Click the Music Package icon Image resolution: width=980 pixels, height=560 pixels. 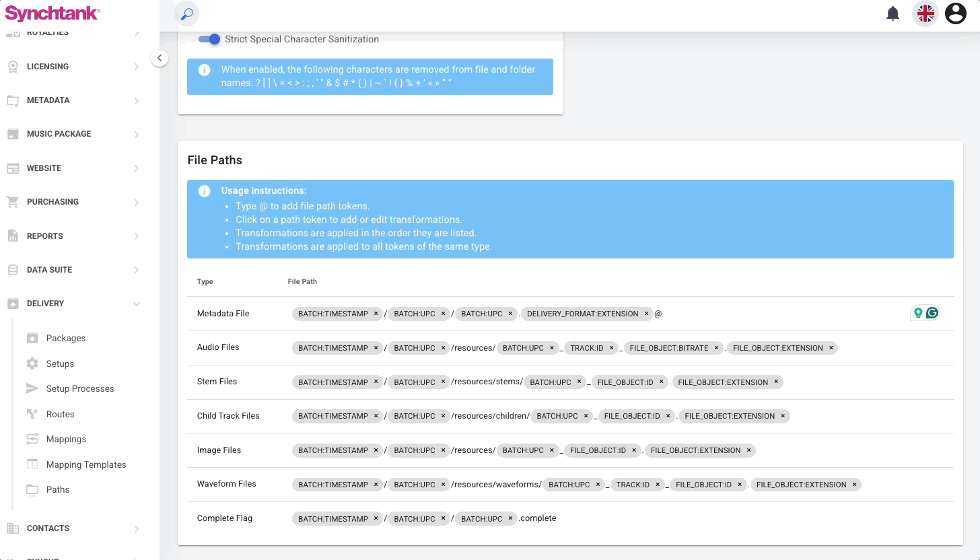13,134
